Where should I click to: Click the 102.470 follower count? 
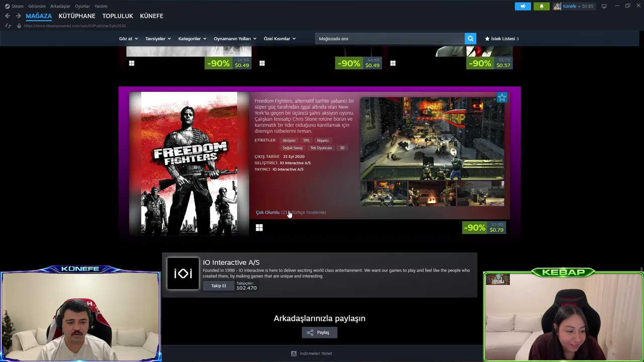(x=247, y=288)
